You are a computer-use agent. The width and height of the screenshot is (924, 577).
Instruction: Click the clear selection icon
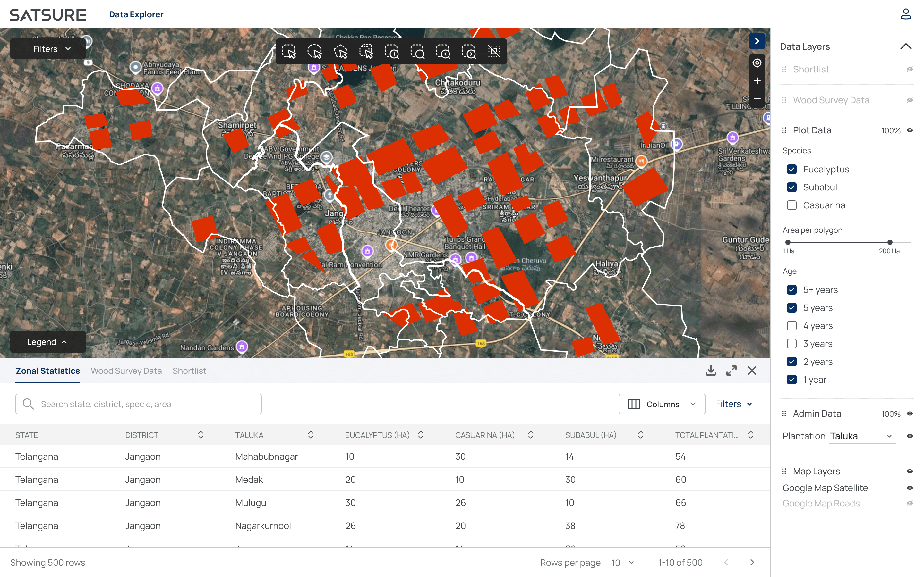click(494, 52)
